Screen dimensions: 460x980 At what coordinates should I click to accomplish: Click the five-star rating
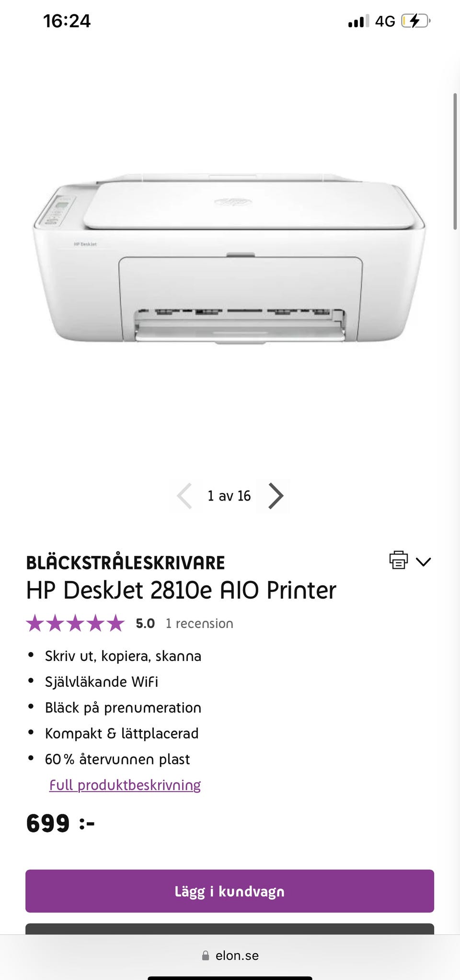75,624
